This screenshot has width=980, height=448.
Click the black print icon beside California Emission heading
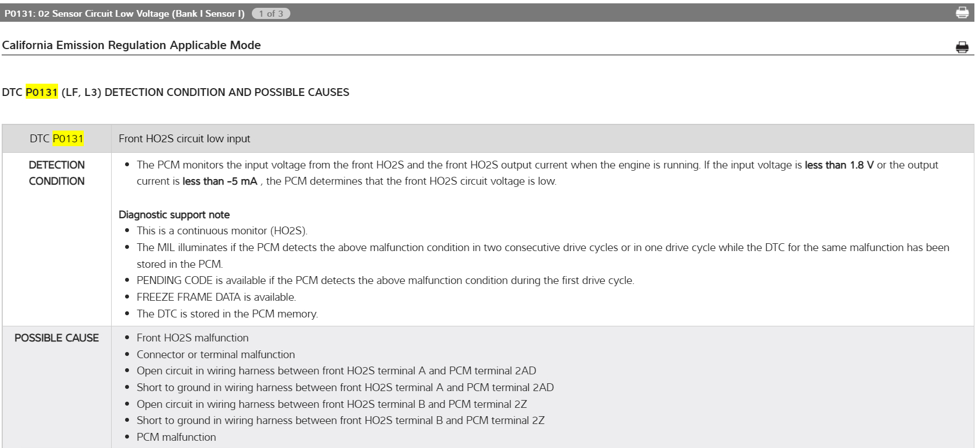tap(962, 47)
